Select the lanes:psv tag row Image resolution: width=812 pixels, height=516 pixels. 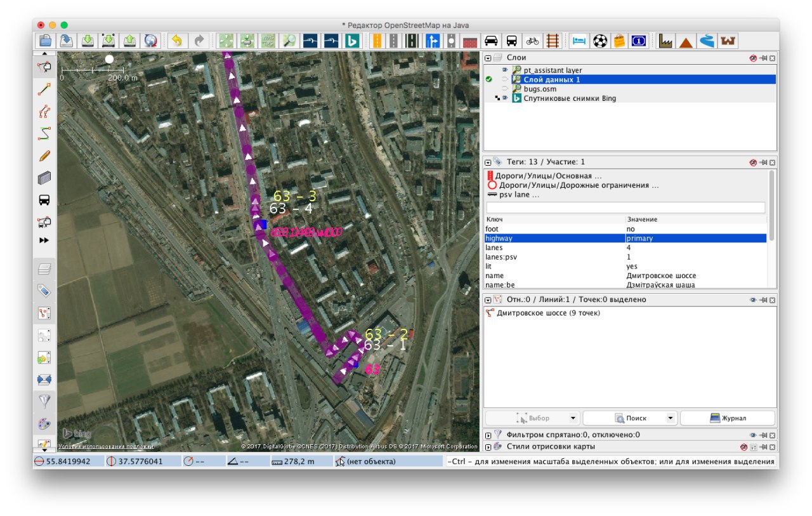tap(626, 257)
